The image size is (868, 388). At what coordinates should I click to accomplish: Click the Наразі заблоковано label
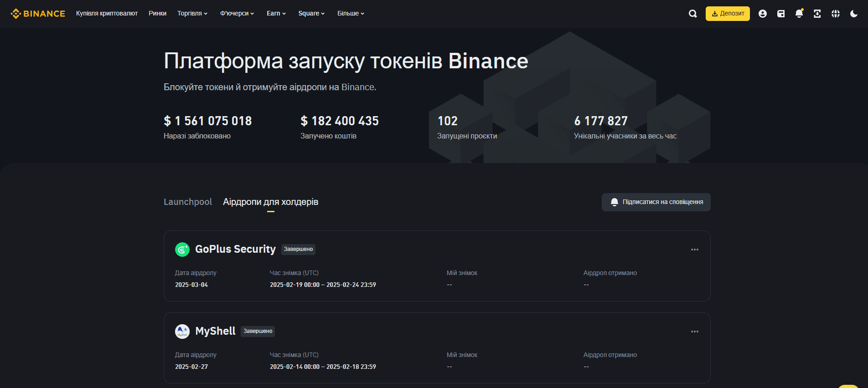(x=197, y=136)
